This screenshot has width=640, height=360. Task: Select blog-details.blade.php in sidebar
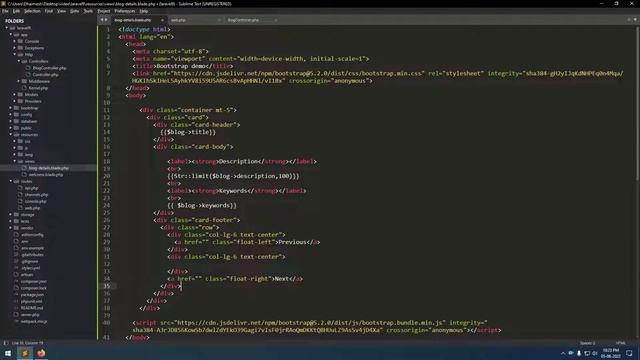pyautogui.click(x=48, y=168)
